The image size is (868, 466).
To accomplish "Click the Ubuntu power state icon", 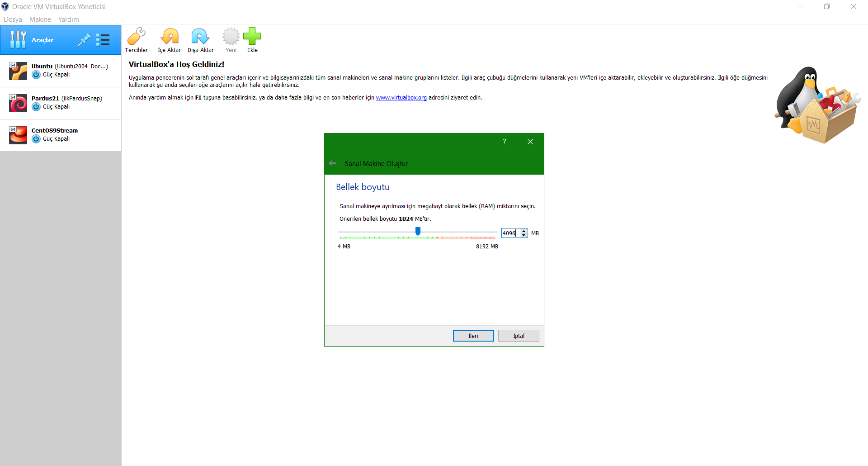I will point(36,75).
